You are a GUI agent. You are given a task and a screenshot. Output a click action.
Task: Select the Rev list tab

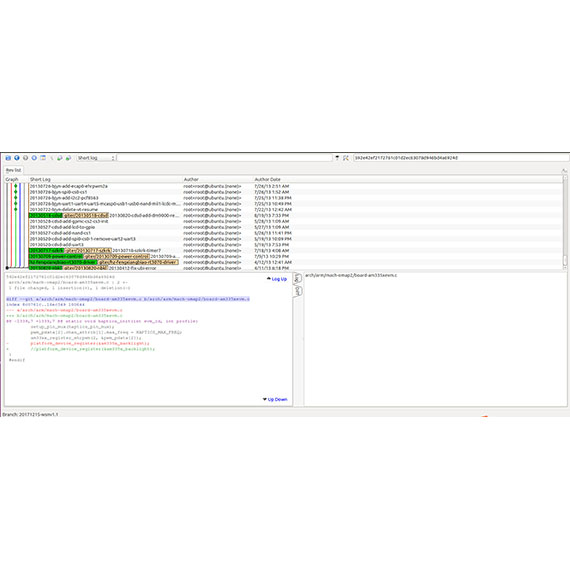pyautogui.click(x=13, y=170)
